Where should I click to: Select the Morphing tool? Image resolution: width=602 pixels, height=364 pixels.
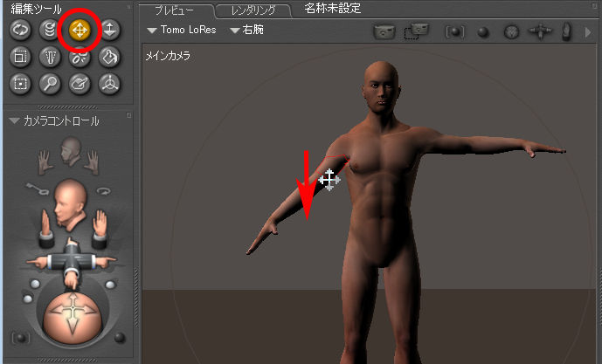tap(80, 84)
